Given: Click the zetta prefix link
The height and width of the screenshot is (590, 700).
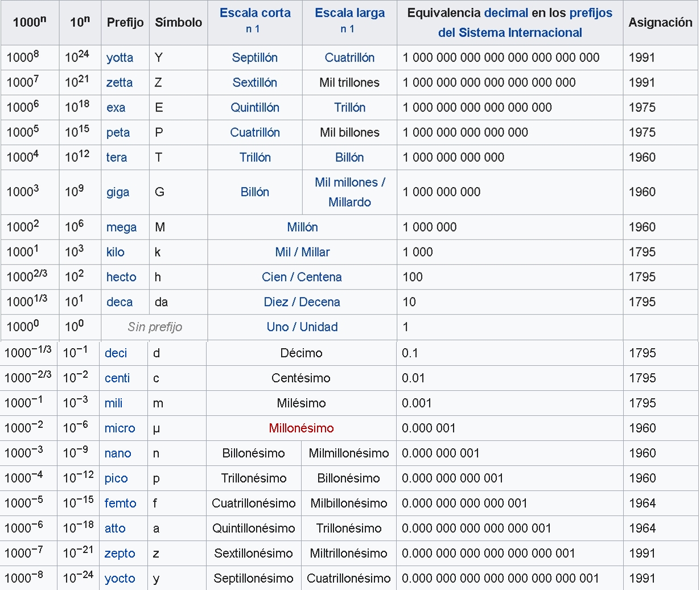Looking at the screenshot, I should [119, 82].
